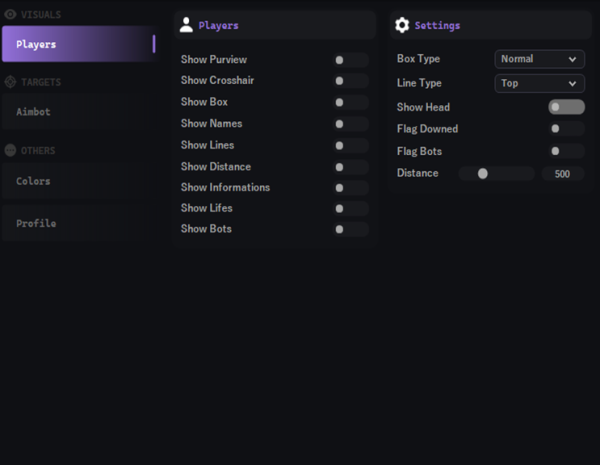Viewport: 600px width, 465px height.
Task: Open the Box Type dropdown
Action: tap(540, 59)
